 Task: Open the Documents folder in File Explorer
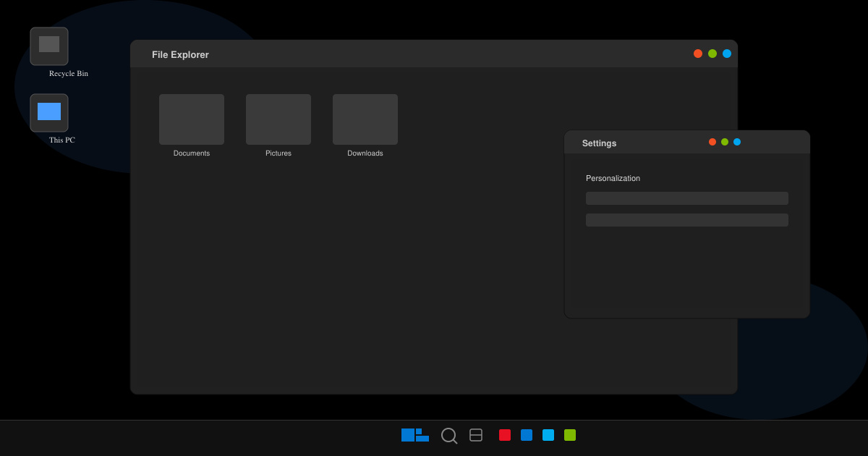[x=192, y=119]
